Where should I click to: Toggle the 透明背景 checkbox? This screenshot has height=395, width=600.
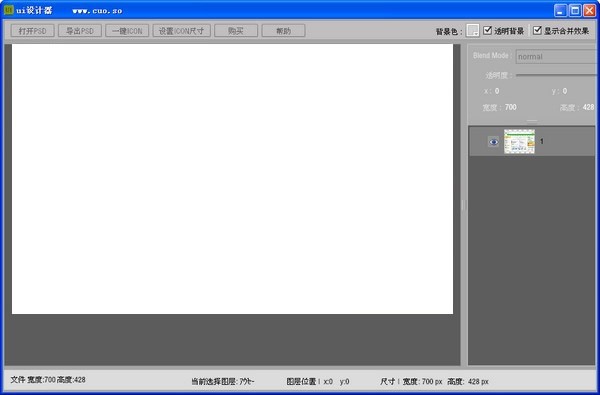coord(487,30)
